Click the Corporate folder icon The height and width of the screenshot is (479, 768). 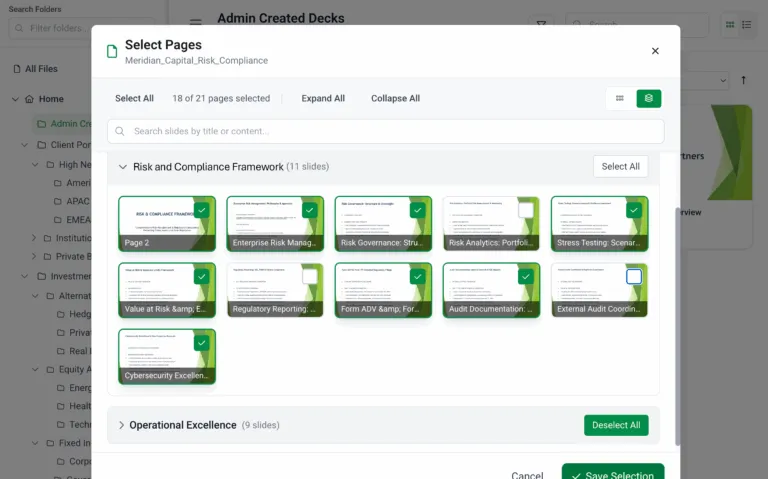(x=61, y=461)
